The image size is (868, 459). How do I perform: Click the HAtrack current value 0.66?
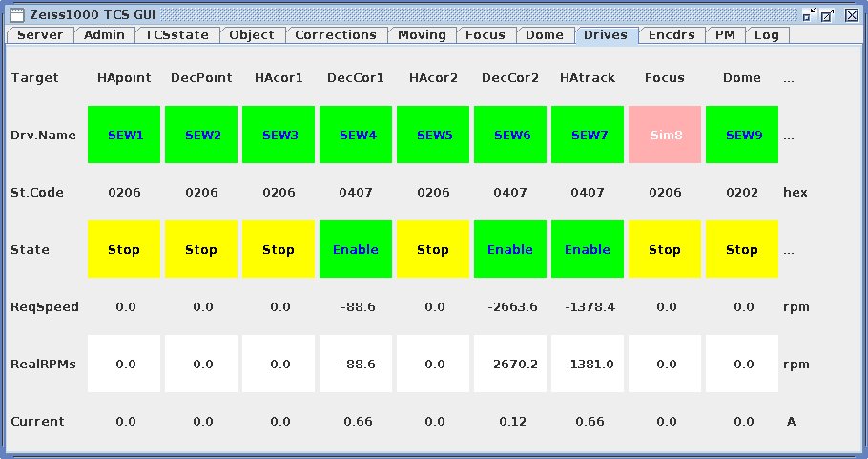tap(589, 422)
